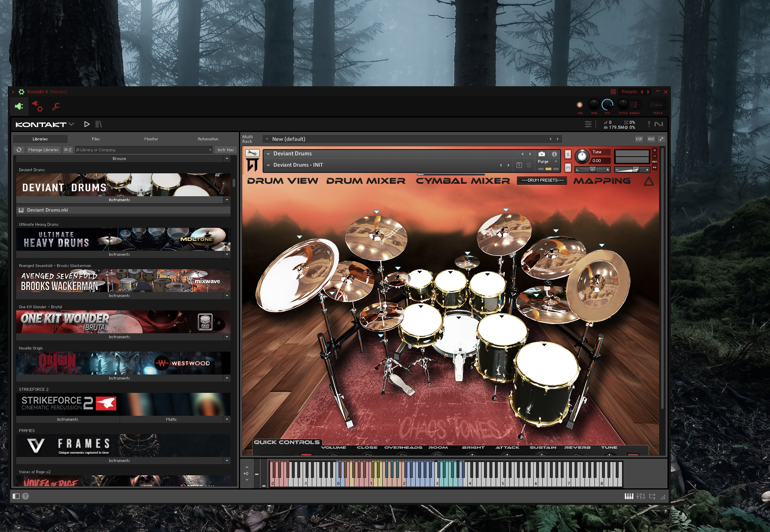The image size is (770, 532).
Task: Switch to the Monitor tab
Action: tap(151, 139)
